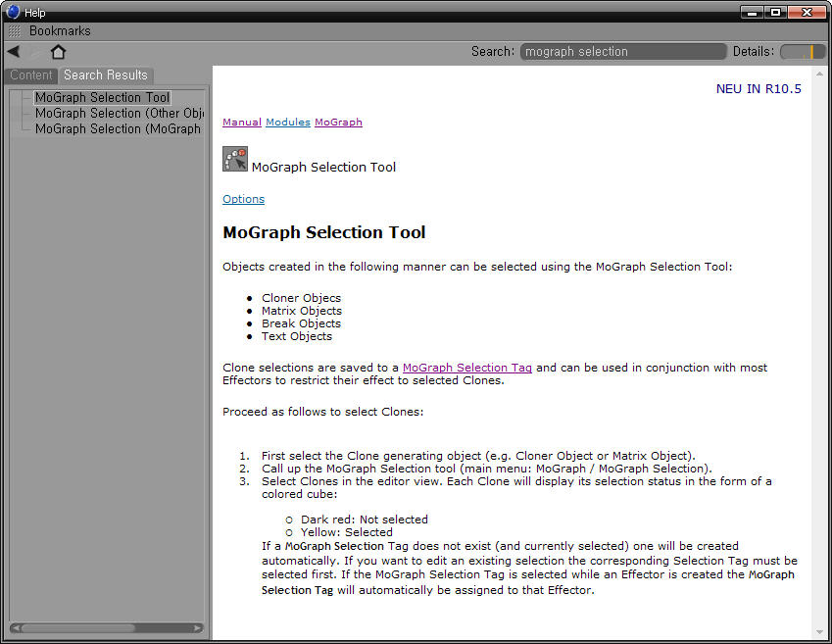The height and width of the screenshot is (644, 832).
Task: Click the Search field with mograph selection
Action: point(622,52)
